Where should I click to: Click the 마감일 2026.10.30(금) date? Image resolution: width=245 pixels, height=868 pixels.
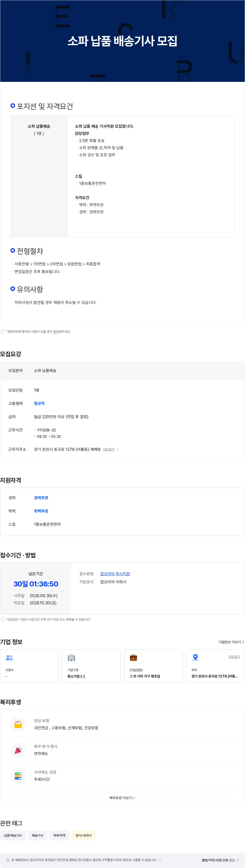(43, 603)
